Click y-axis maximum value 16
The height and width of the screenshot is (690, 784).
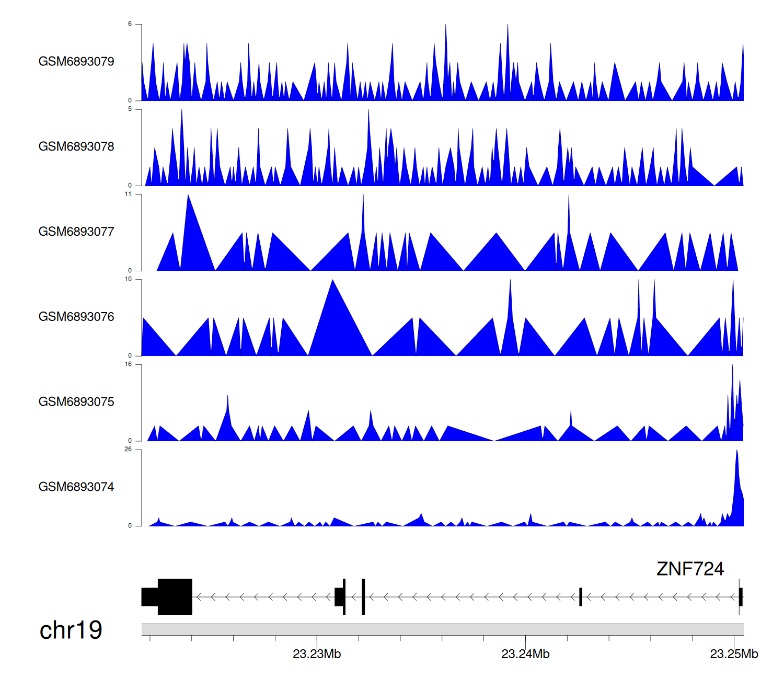pos(128,364)
